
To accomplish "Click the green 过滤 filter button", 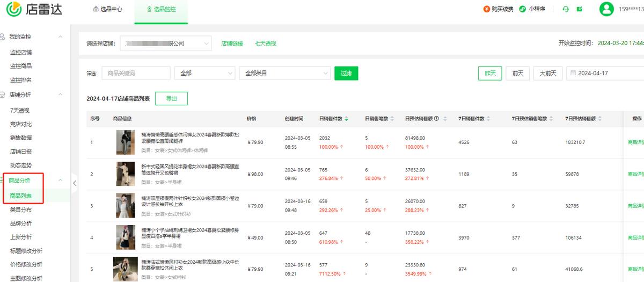I will pos(346,74).
